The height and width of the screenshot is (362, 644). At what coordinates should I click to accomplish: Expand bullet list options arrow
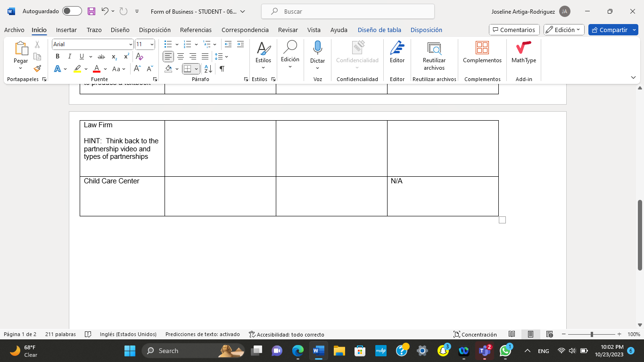tap(177, 44)
